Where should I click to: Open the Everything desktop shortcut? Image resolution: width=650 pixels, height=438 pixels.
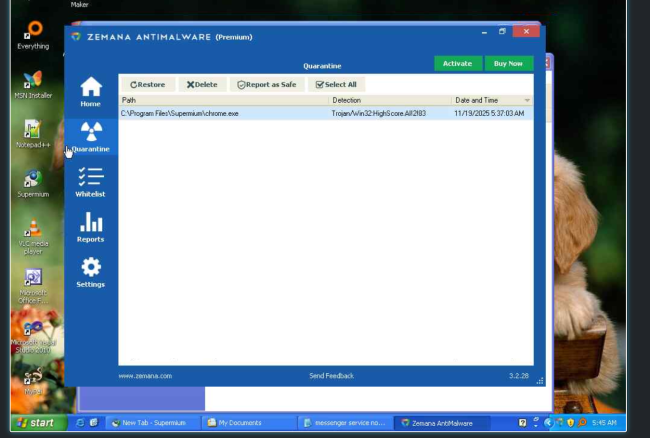33,36
